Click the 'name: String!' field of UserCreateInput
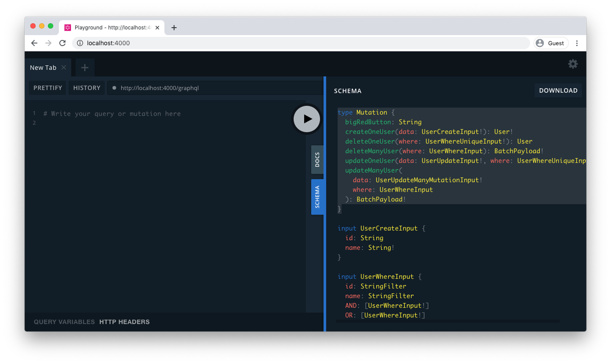The height and width of the screenshot is (364, 611). tap(370, 248)
